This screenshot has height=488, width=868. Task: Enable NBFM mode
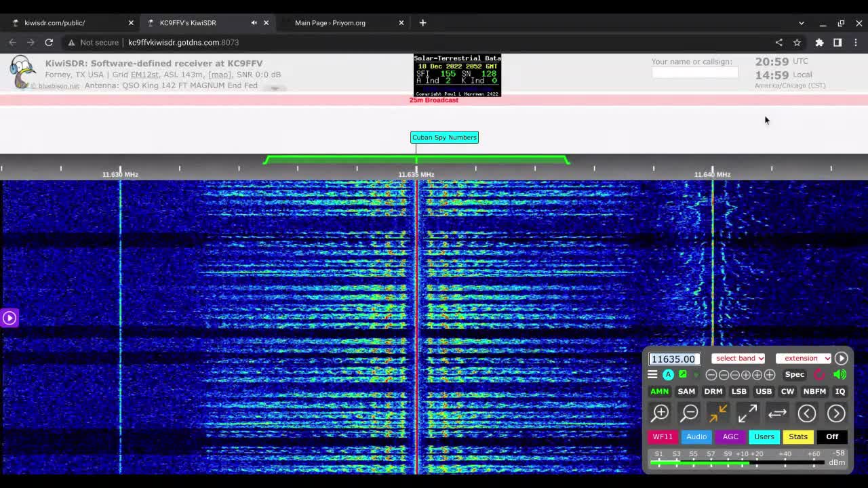(814, 391)
